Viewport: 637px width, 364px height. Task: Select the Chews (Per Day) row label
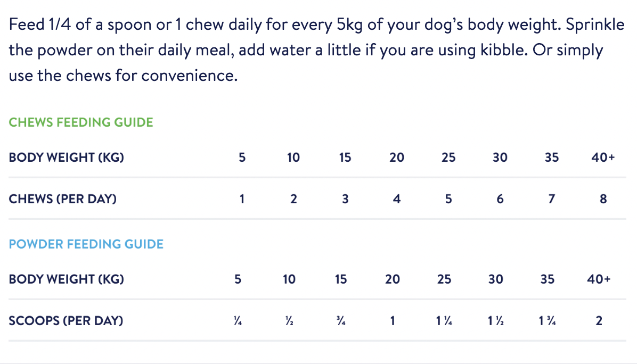tap(63, 199)
